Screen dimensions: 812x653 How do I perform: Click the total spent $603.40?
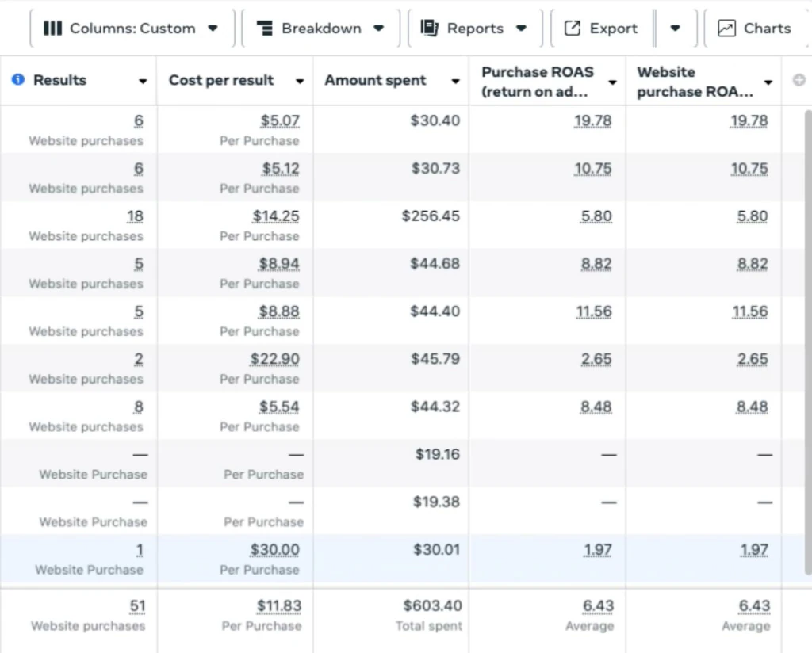point(433,606)
